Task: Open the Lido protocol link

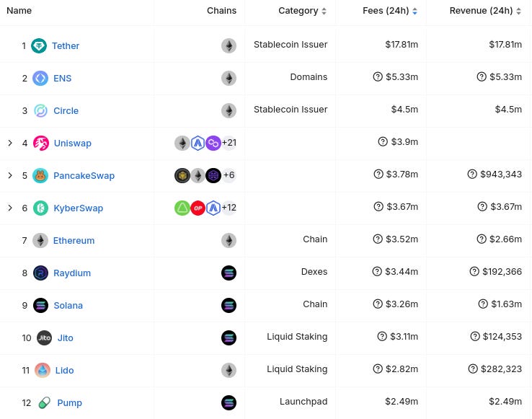Action: click(x=64, y=371)
